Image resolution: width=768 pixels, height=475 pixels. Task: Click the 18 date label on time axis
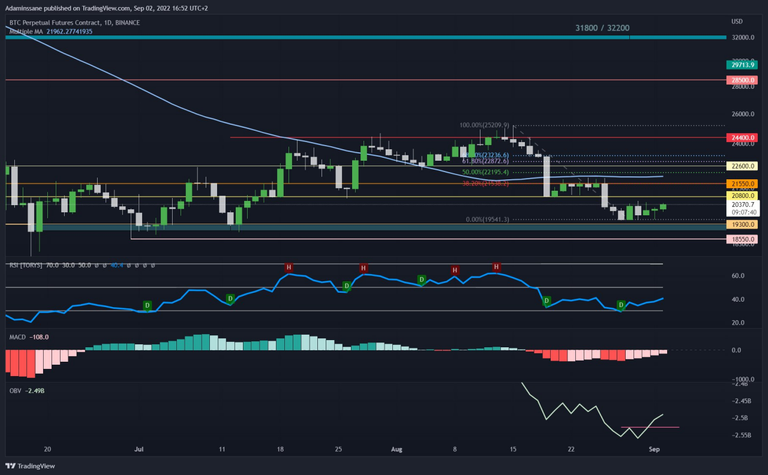(280, 449)
